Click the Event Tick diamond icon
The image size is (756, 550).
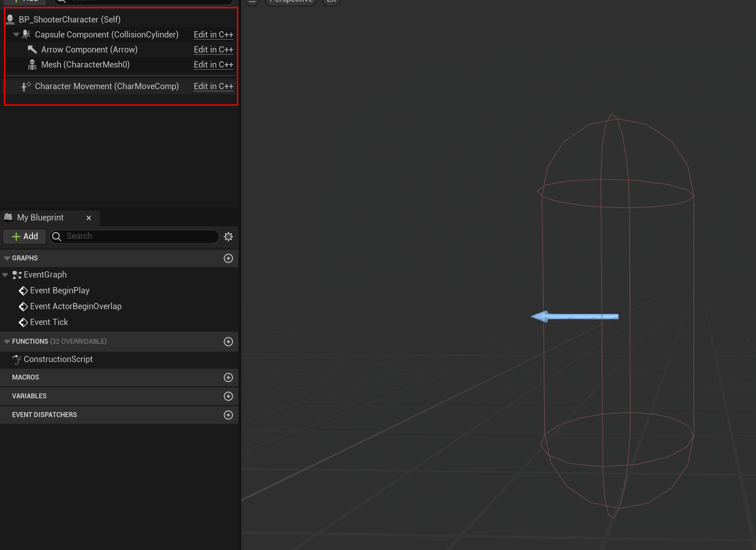pyautogui.click(x=23, y=322)
